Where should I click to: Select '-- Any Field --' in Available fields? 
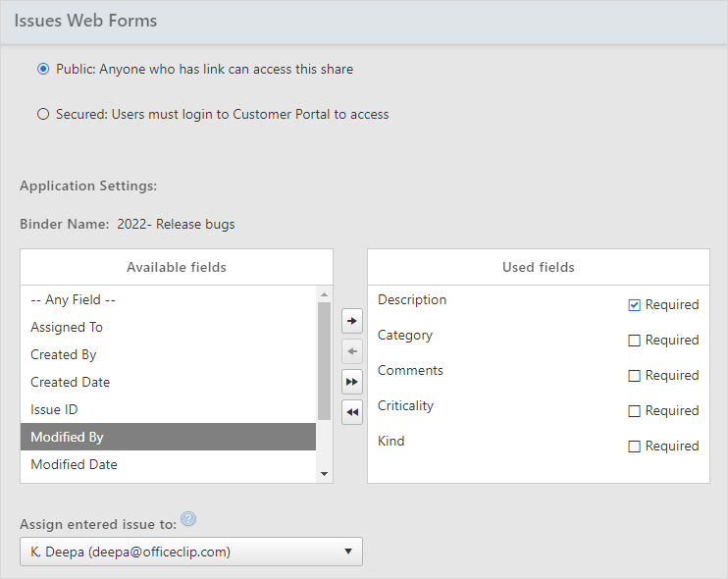click(168, 300)
